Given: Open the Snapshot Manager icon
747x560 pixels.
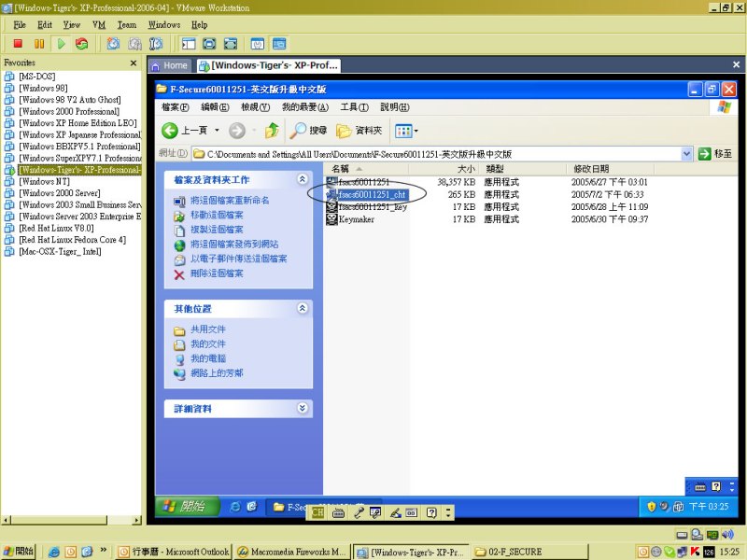Looking at the screenshot, I should click(x=156, y=44).
